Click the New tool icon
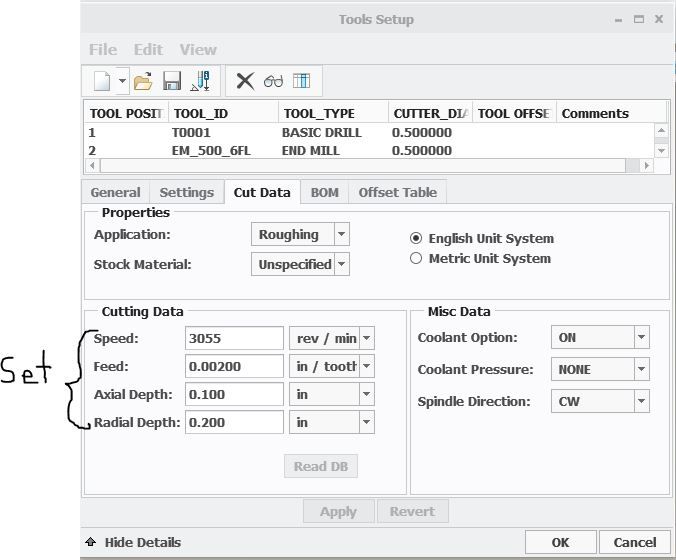This screenshot has height=560, width=676. (x=101, y=81)
